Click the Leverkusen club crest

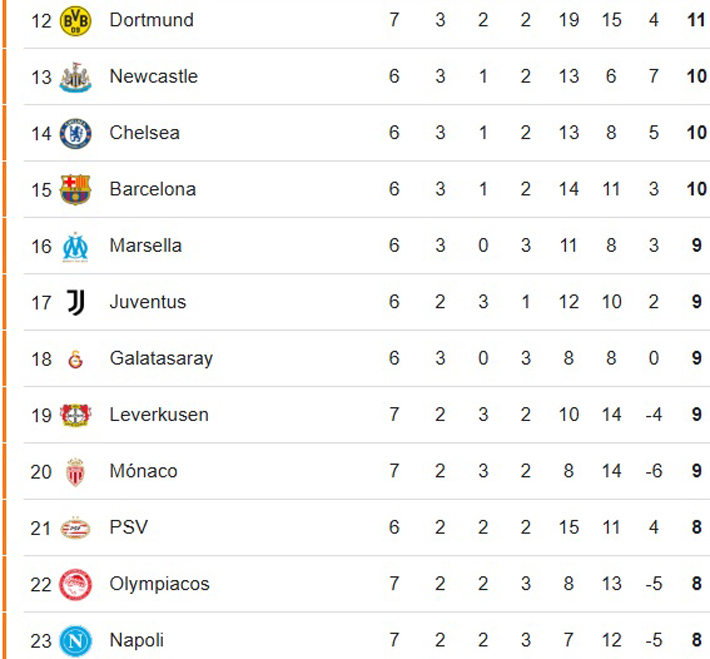pyautogui.click(x=75, y=415)
